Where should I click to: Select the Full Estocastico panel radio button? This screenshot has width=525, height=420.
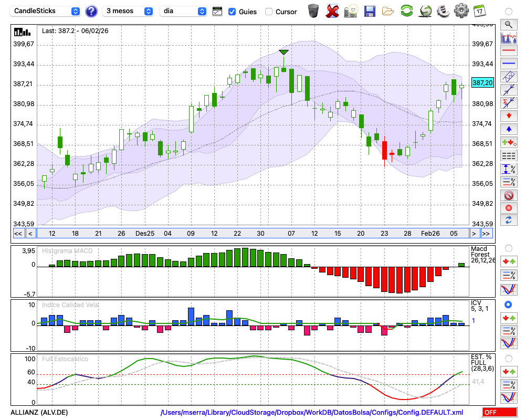point(508,358)
